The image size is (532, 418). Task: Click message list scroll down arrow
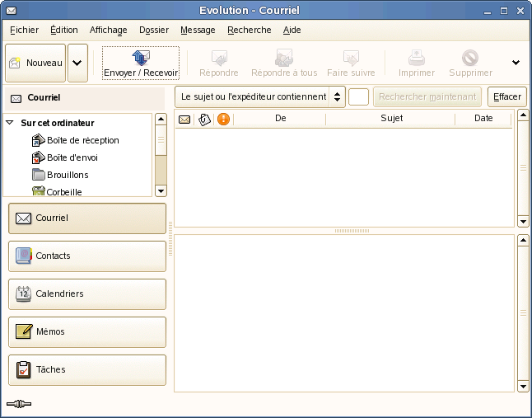pos(523,222)
